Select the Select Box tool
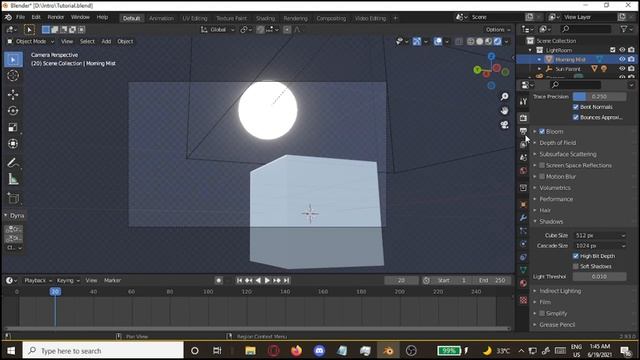640x360 pixels. 13,60
